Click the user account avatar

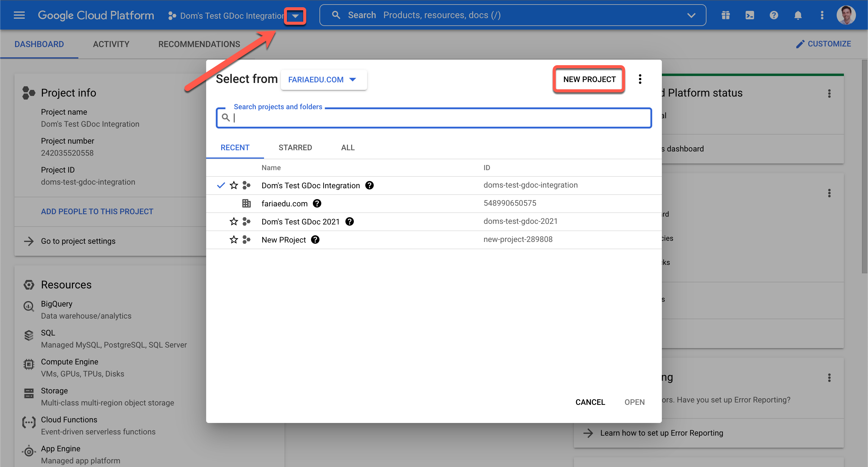coord(846,15)
